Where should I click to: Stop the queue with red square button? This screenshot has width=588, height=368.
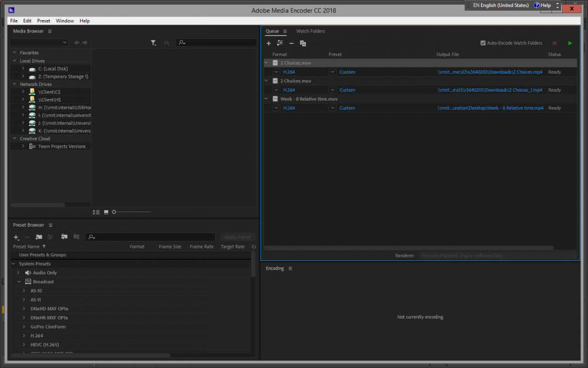pos(554,43)
